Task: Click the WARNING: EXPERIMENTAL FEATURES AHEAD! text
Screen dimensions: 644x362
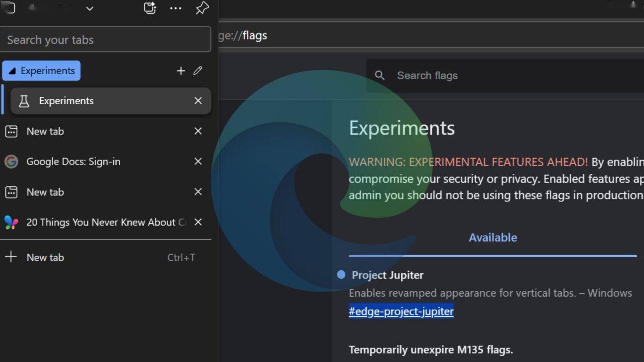Action: tap(468, 162)
